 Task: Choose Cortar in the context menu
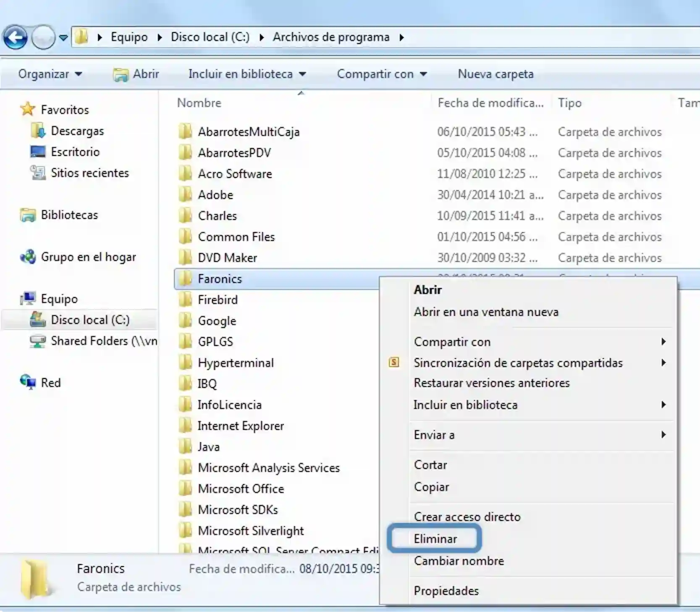pyautogui.click(x=430, y=465)
